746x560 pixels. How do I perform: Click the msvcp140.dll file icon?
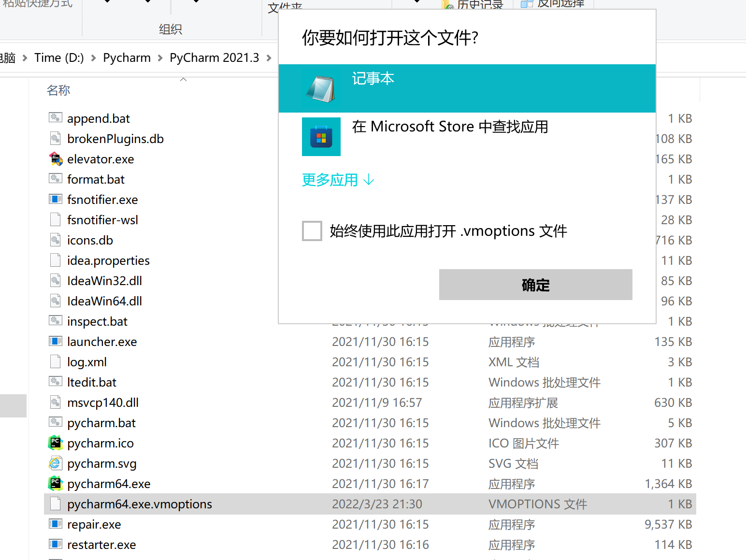(x=56, y=402)
